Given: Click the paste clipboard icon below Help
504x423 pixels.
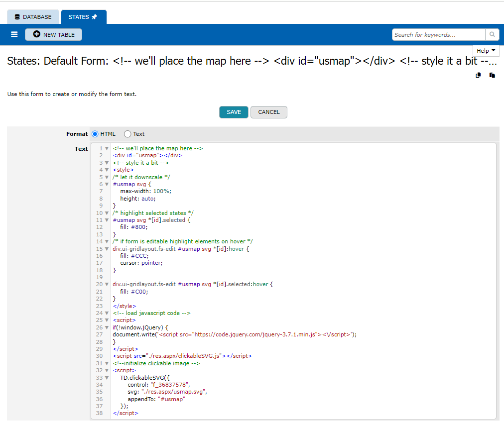Looking at the screenshot, I should (x=492, y=75).
